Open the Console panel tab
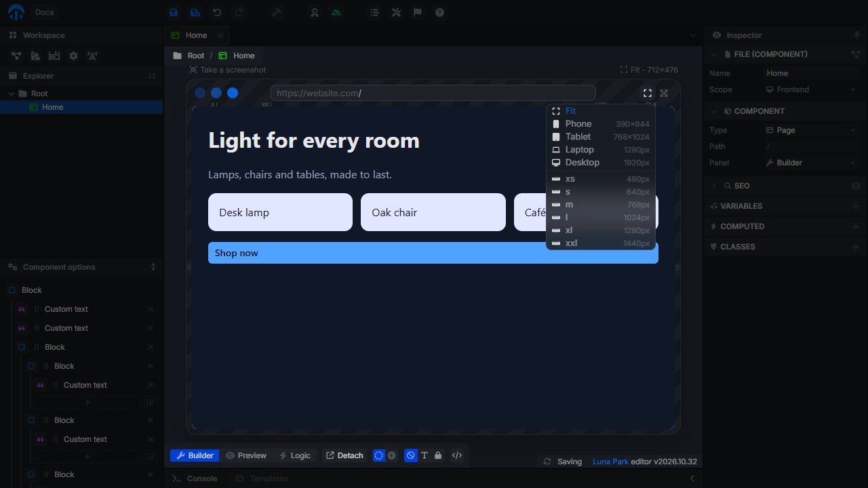The image size is (868, 488). click(195, 479)
